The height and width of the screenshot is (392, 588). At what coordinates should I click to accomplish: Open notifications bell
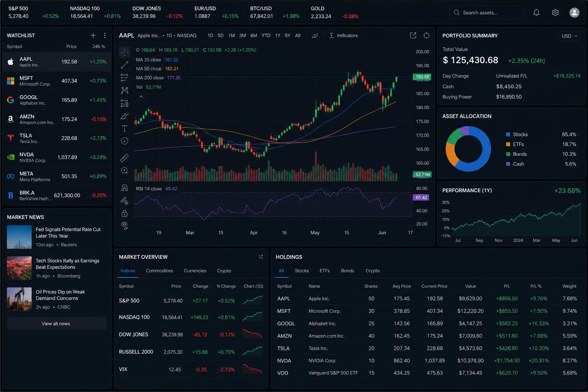click(x=536, y=13)
